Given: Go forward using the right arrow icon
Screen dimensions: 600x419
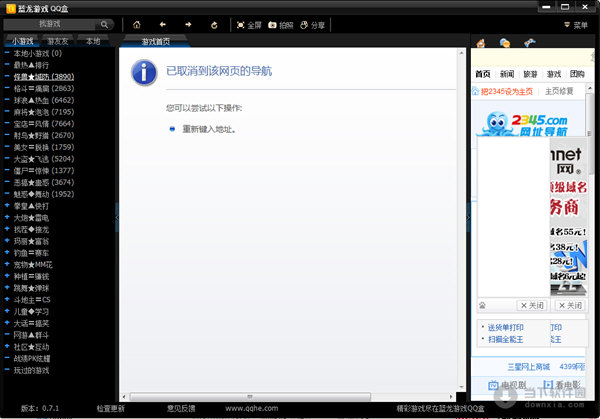Looking at the screenshot, I should (x=188, y=24).
